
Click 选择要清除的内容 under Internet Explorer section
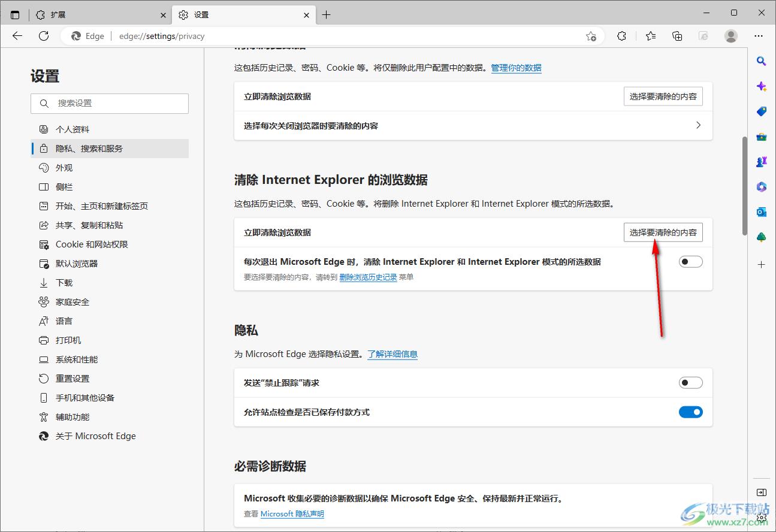click(x=663, y=232)
